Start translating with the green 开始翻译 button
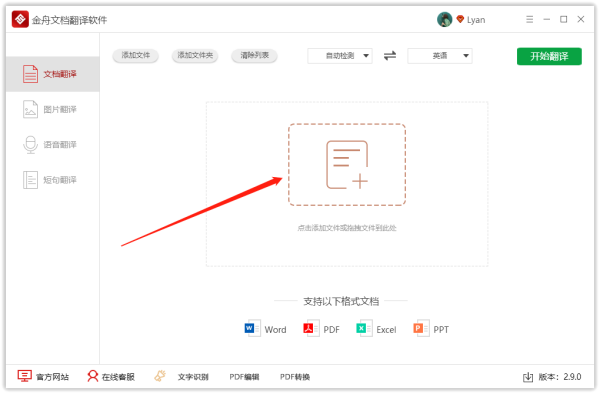 point(549,56)
